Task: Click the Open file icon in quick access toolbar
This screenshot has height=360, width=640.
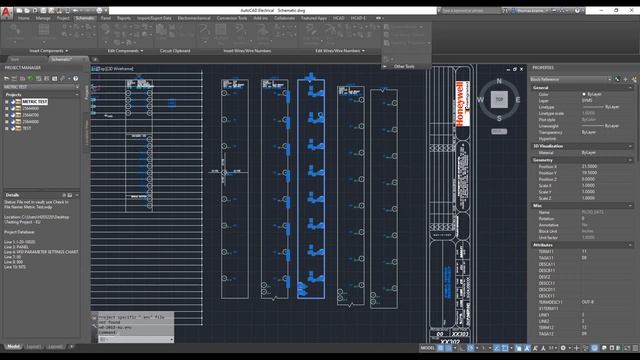Action: click(27, 11)
